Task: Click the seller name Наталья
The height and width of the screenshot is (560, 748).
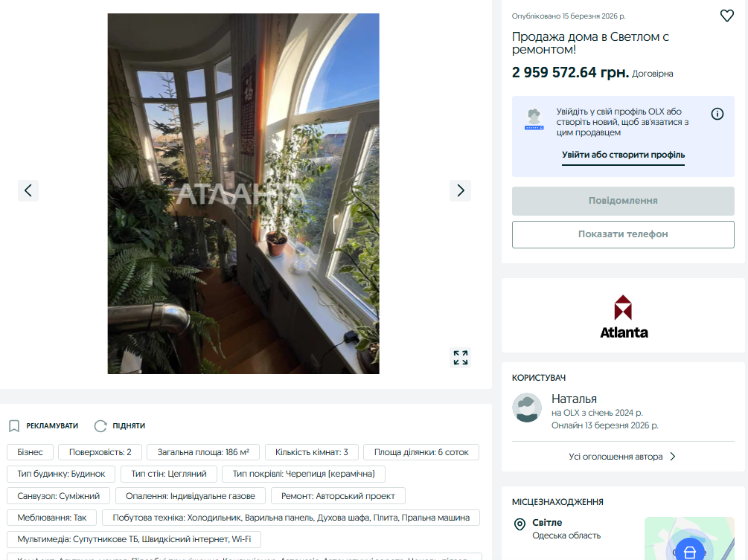Action: (574, 399)
